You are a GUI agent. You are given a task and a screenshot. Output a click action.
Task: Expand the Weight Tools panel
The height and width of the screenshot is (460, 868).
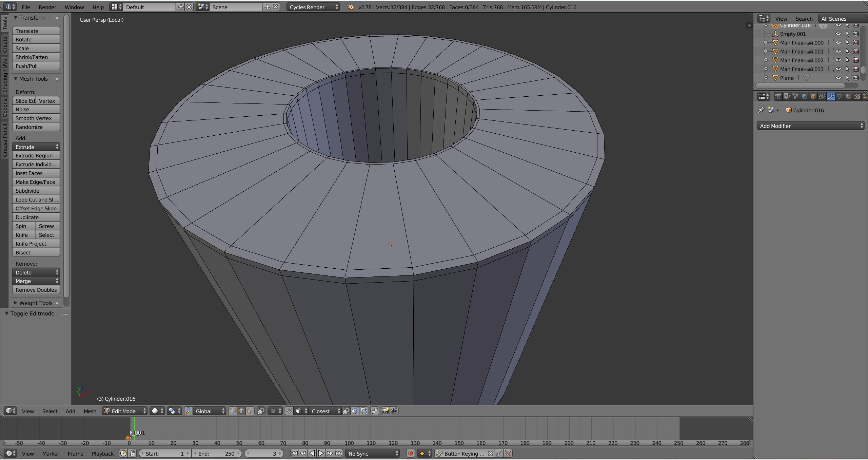tap(36, 303)
